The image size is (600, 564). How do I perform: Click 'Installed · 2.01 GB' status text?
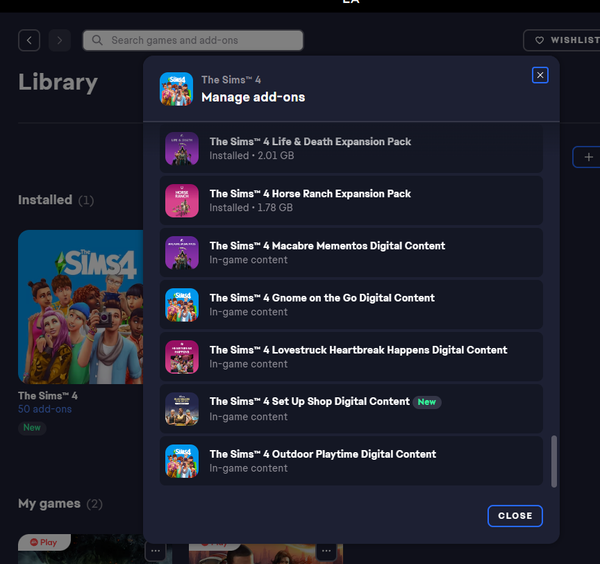251,156
